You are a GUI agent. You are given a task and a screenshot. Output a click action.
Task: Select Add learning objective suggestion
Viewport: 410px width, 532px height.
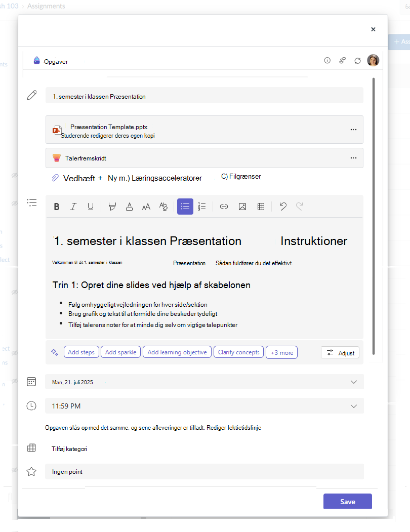point(177,352)
